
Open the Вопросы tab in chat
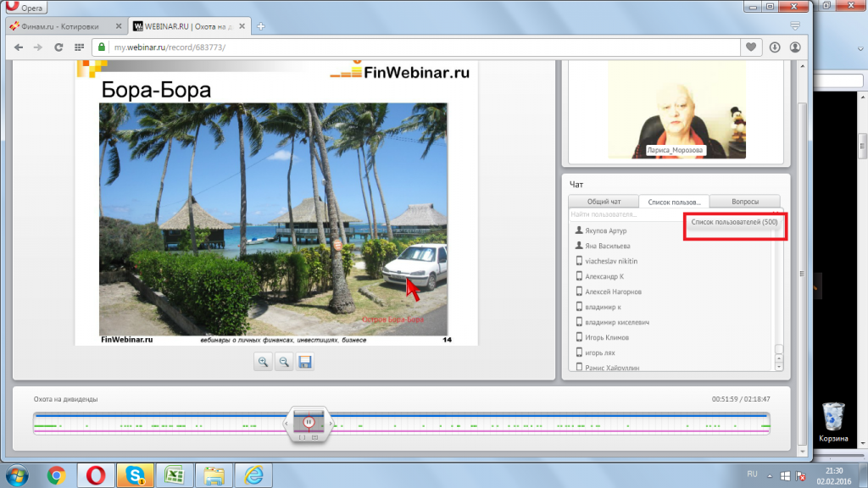point(743,202)
